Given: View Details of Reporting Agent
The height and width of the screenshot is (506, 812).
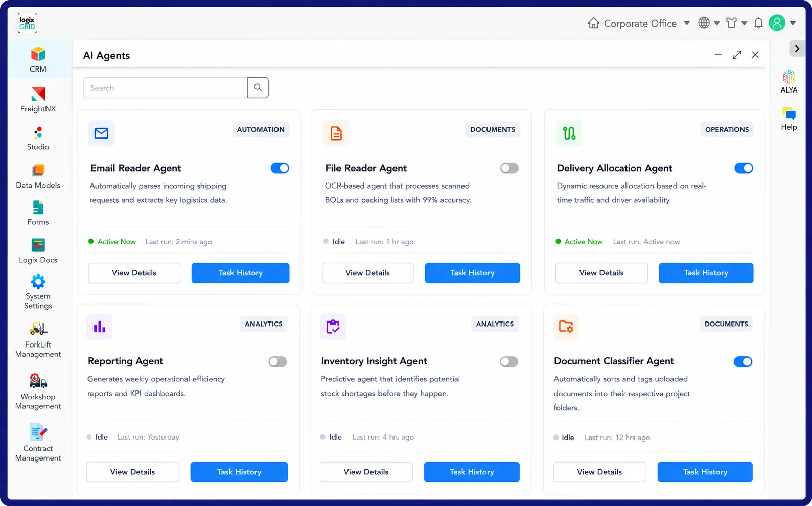Looking at the screenshot, I should click(x=133, y=472).
